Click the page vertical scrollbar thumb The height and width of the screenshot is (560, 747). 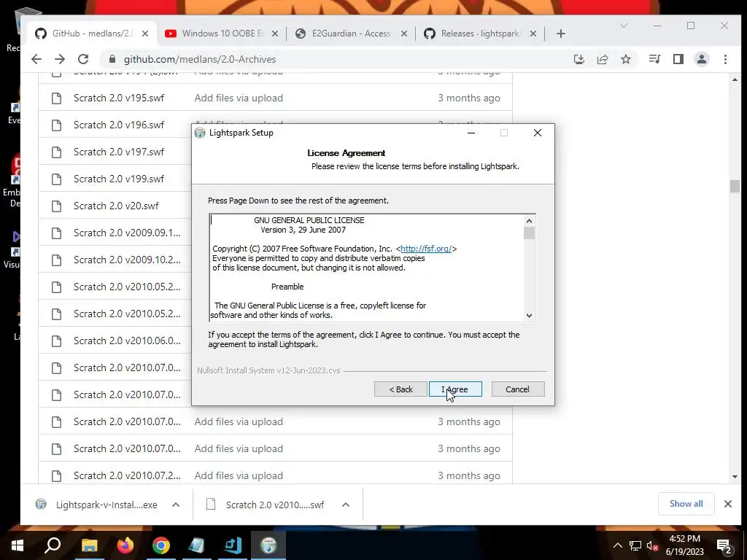(x=735, y=186)
